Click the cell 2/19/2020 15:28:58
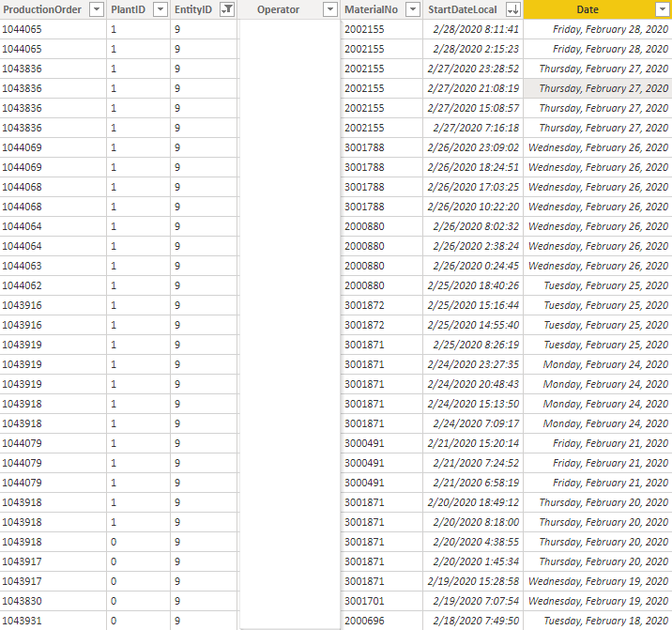Image resolution: width=672 pixels, height=630 pixels. point(473,581)
